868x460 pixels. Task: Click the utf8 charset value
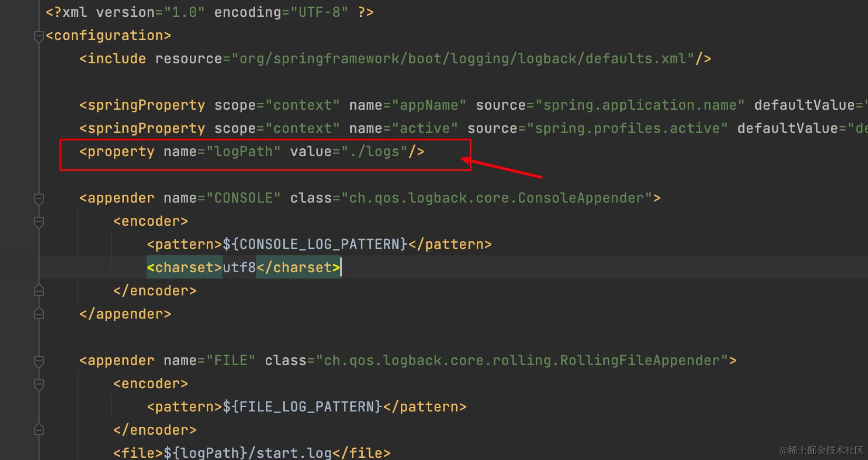(239, 267)
